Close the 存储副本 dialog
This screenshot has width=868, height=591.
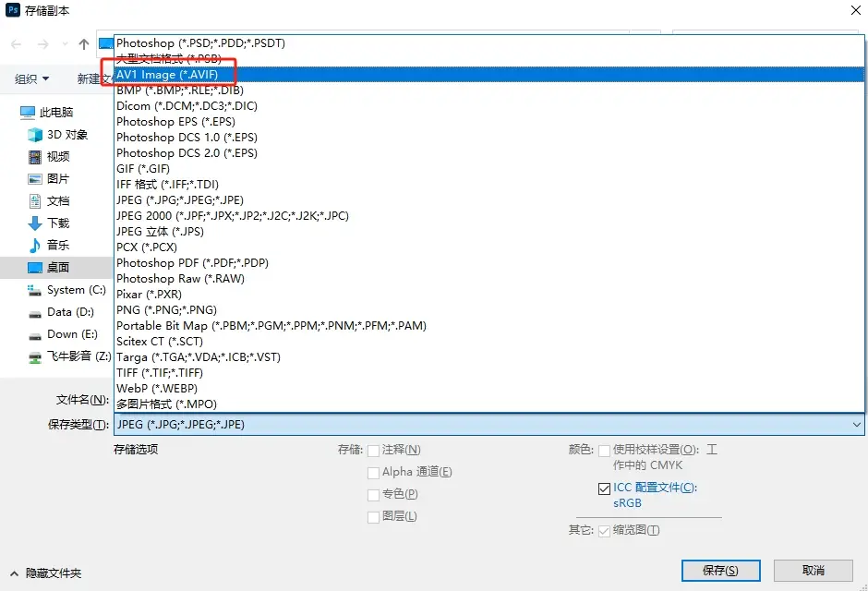pos(855,10)
